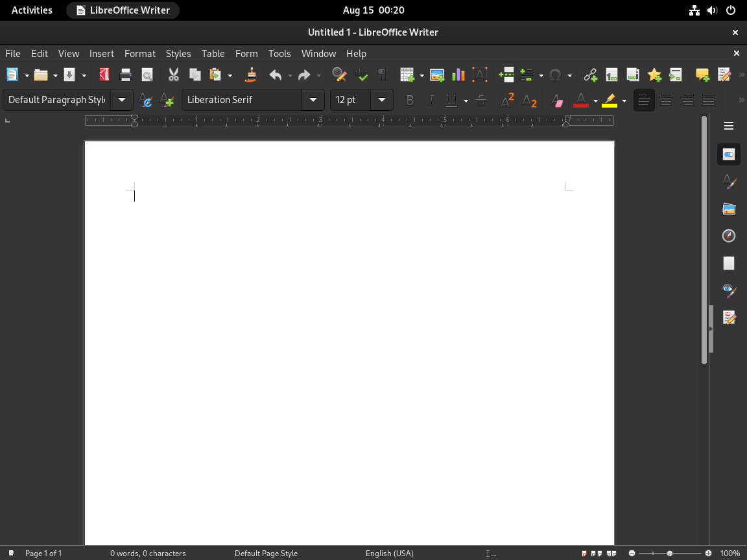Screen dimensions: 747x560
Task: Run the spelling checker
Action: (361, 74)
